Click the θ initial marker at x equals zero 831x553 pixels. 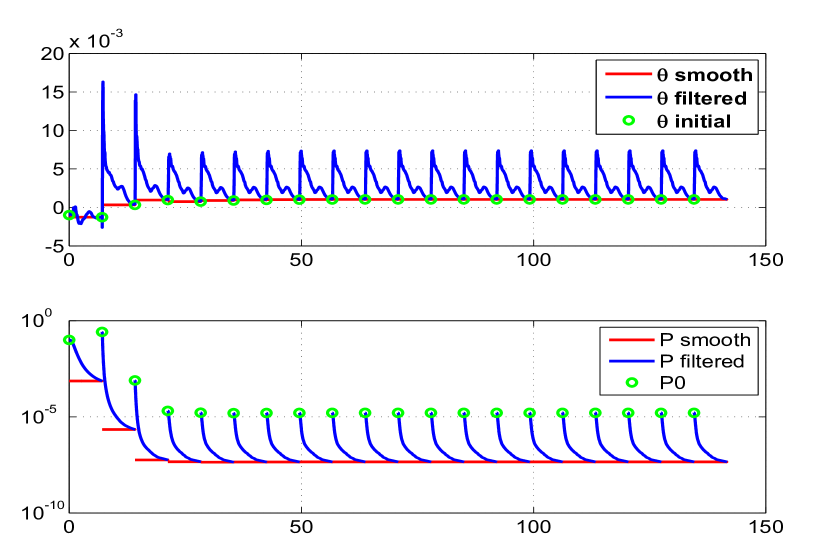[x=69, y=215]
